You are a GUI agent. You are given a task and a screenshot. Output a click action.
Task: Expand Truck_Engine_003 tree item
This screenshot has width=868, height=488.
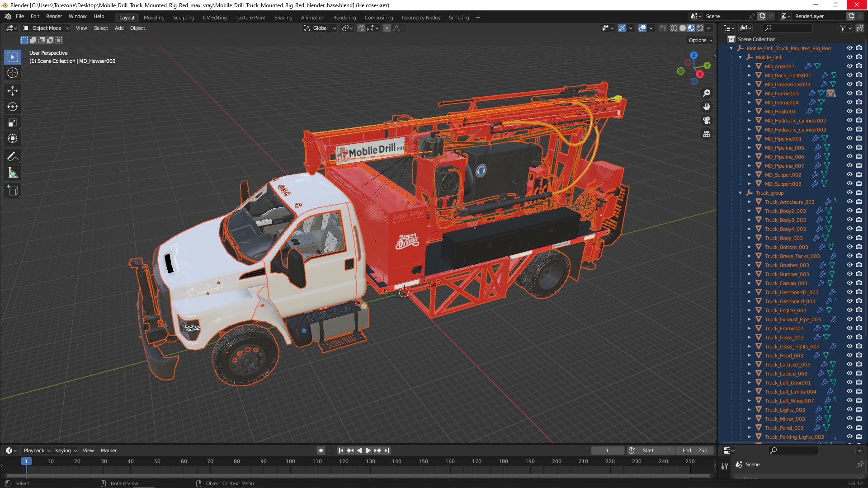[749, 310]
